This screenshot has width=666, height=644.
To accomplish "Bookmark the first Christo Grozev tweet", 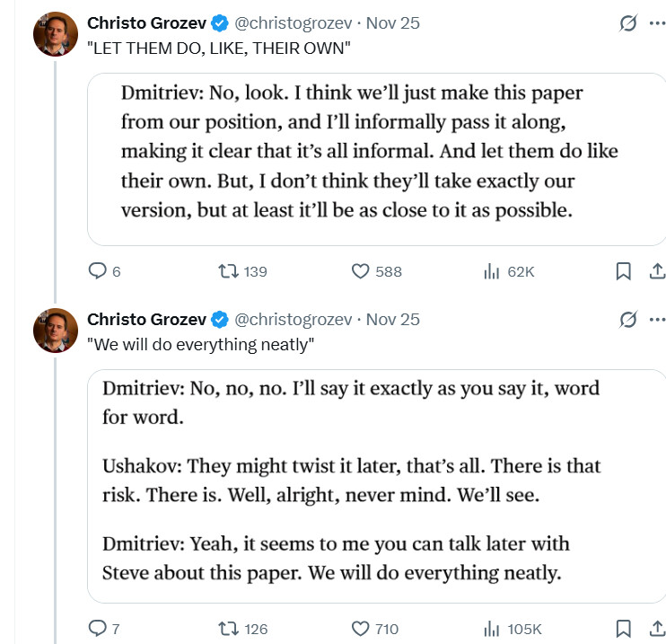I will pyautogui.click(x=623, y=271).
